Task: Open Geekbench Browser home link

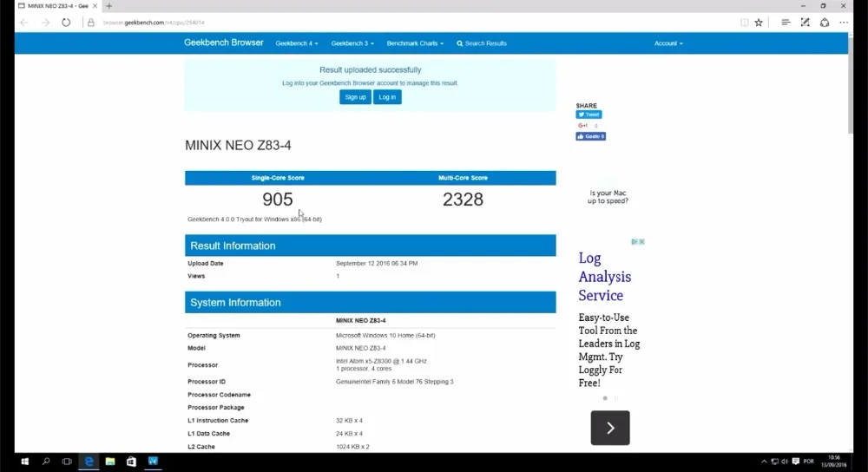Action: coord(224,43)
